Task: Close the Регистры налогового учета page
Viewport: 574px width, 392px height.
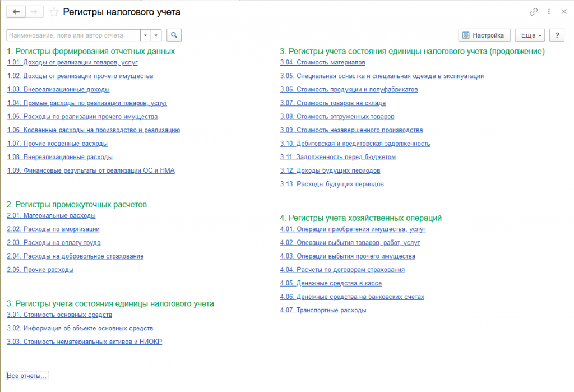Action: pyautogui.click(x=563, y=12)
